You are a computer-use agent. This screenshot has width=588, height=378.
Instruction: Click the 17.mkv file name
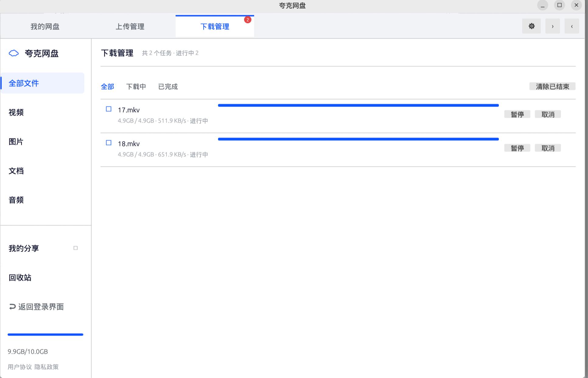coord(129,110)
